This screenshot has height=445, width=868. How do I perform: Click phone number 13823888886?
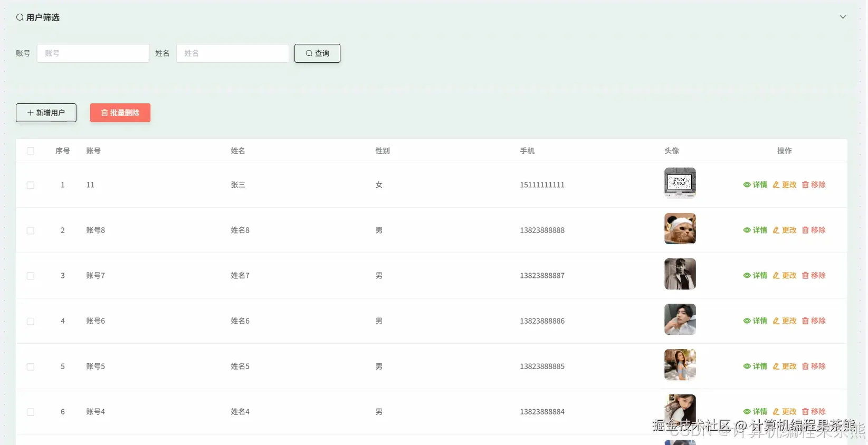[x=542, y=321]
